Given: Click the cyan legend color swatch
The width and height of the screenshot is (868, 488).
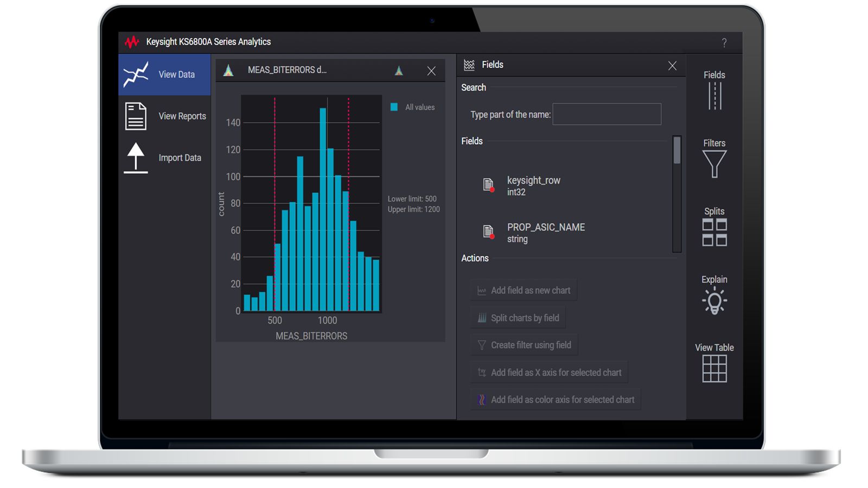Looking at the screenshot, I should [395, 107].
